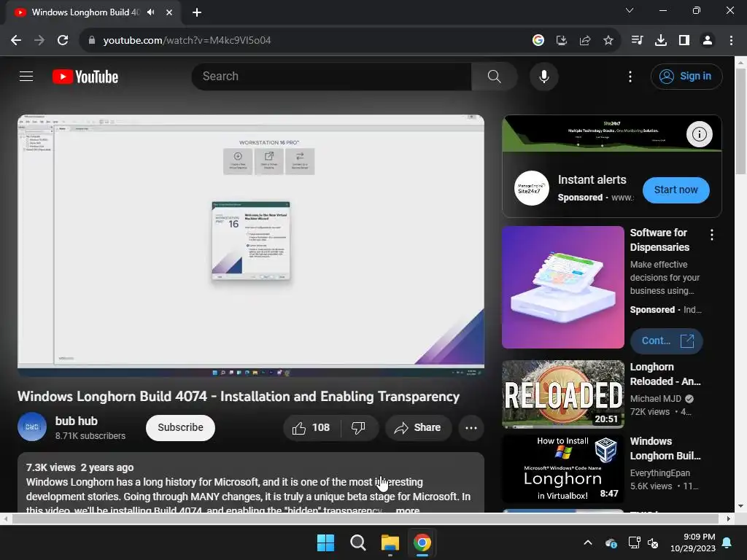The width and height of the screenshot is (747, 560).
Task: Open the Windows Start menu
Action: pos(326,542)
